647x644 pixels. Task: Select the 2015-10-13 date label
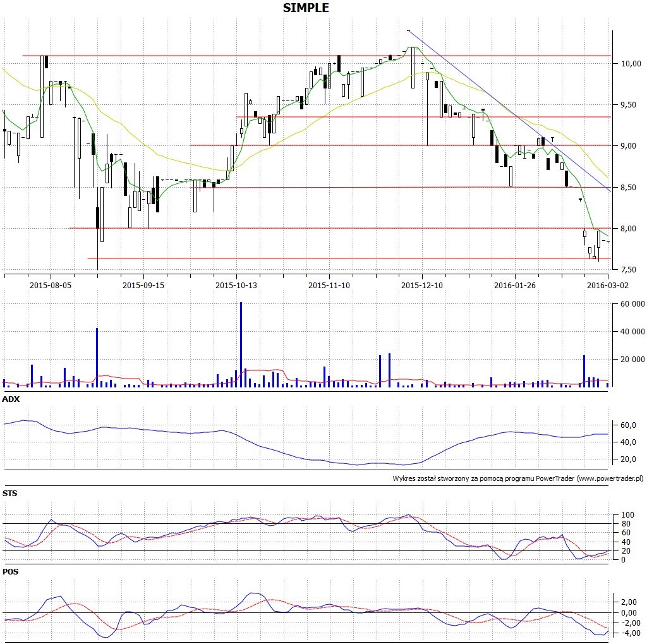pos(236,285)
